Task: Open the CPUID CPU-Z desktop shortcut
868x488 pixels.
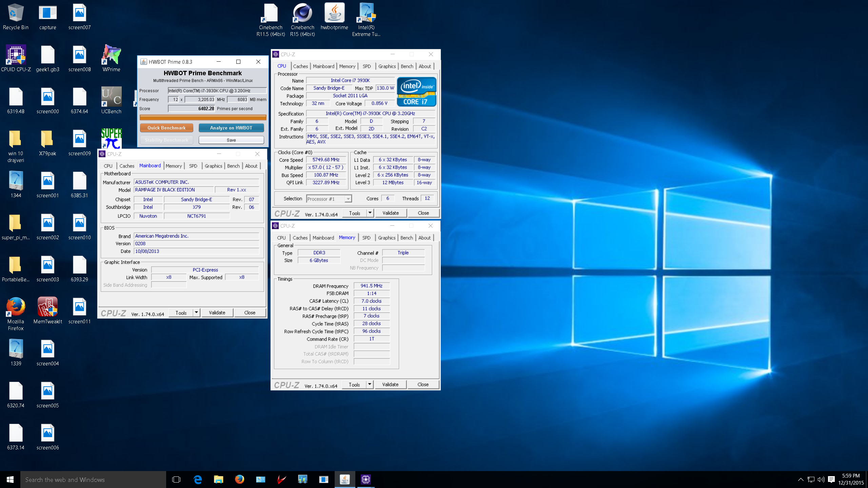Action: point(16,59)
